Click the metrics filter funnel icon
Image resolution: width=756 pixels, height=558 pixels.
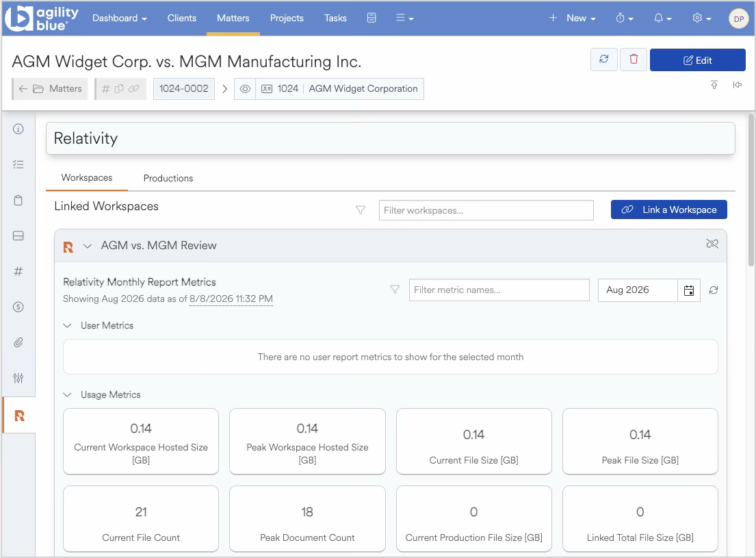click(395, 290)
